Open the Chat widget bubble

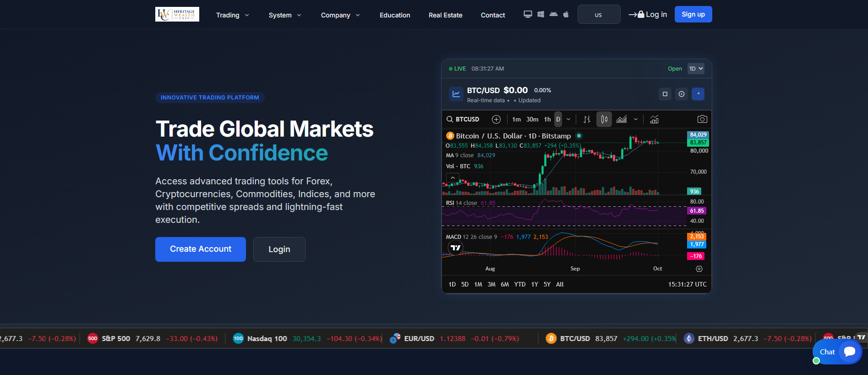pyautogui.click(x=837, y=352)
